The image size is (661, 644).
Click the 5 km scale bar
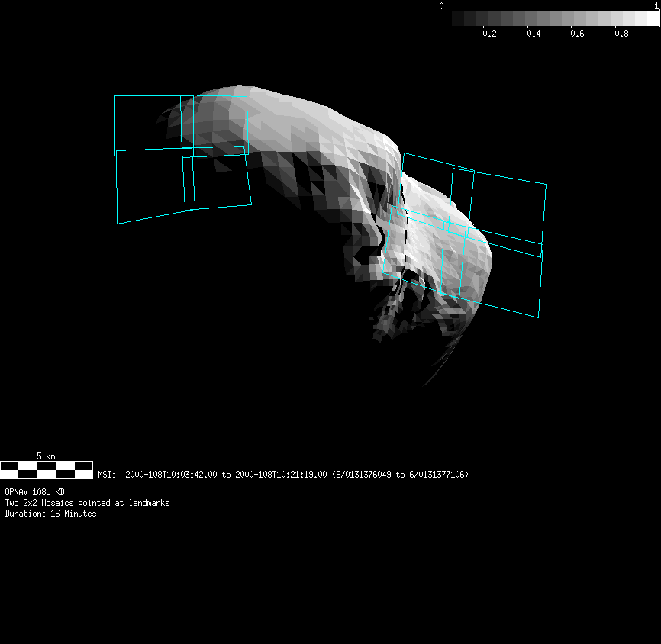pos(47,469)
